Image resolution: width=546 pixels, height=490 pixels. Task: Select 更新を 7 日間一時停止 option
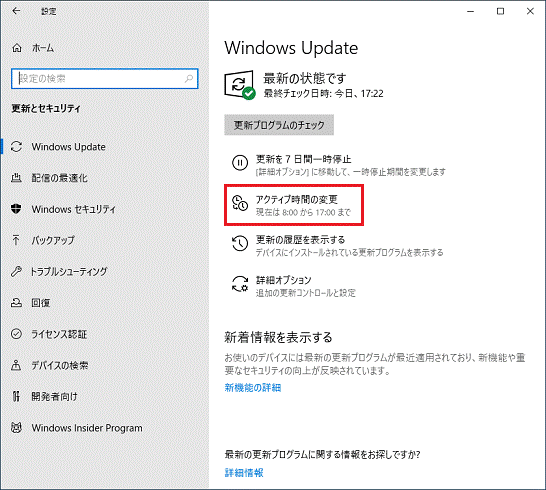[338, 165]
